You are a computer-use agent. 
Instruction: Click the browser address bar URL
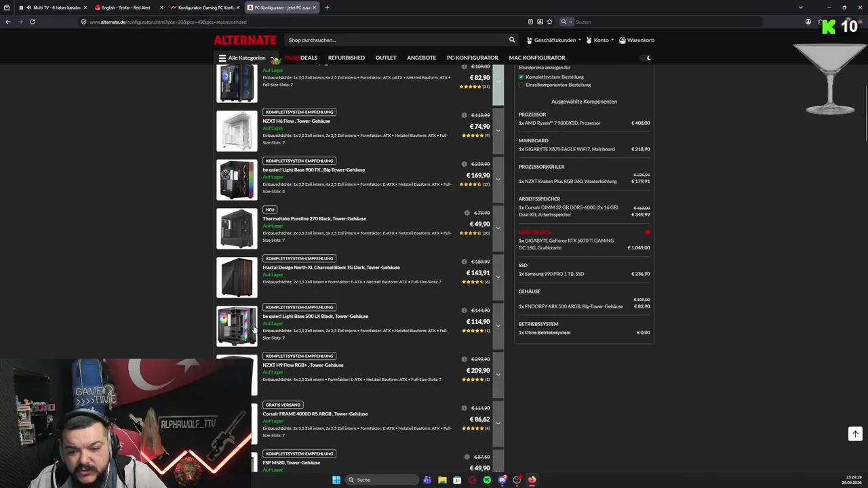pyautogui.click(x=168, y=22)
